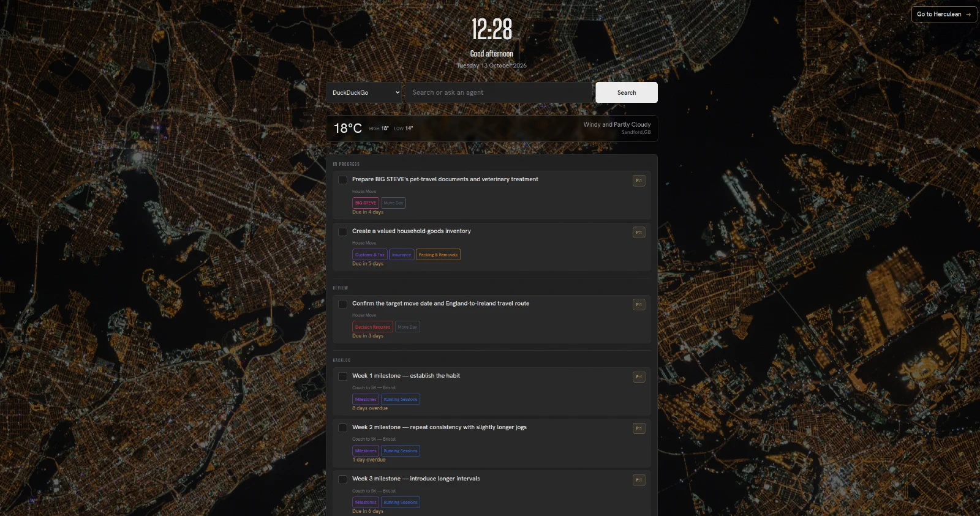Open 'Week 1 milestone — establish the habit'
Screen dimensions: 980x516
(406, 376)
